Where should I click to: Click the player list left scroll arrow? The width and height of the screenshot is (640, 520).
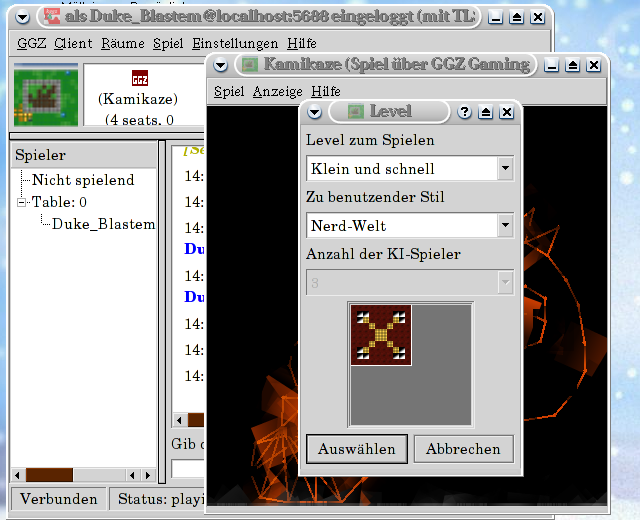click(17, 475)
